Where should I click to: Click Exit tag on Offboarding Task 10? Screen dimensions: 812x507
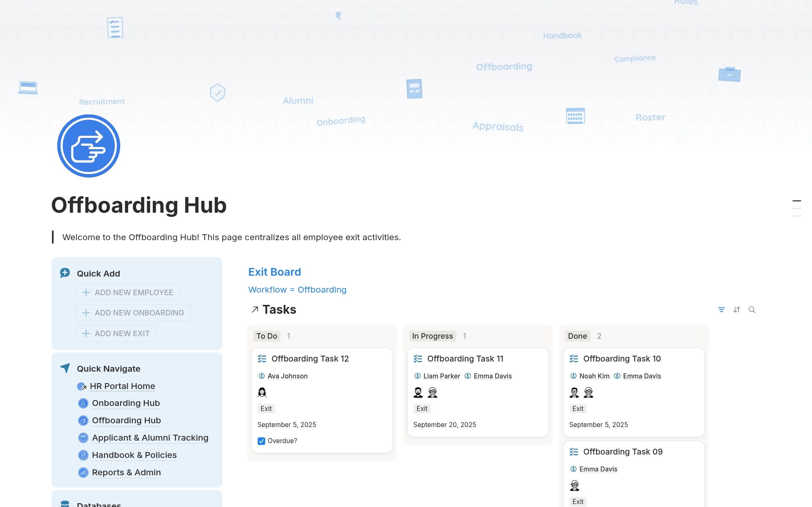[578, 409]
